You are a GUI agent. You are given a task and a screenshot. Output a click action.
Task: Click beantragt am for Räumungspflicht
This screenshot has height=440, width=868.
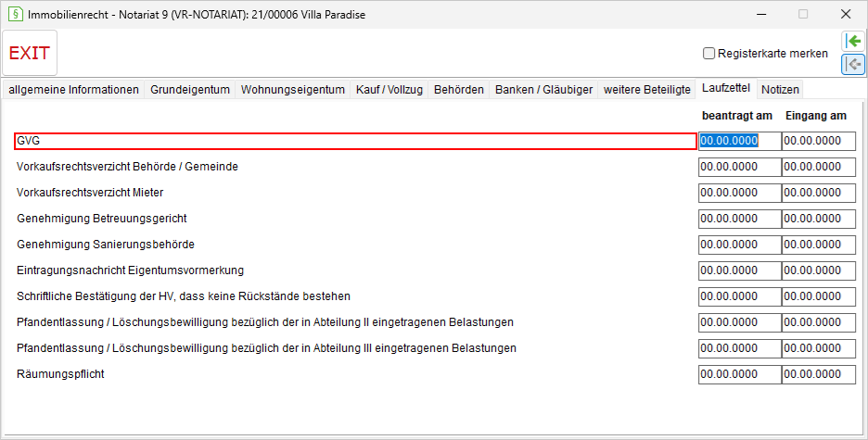pyautogui.click(x=740, y=375)
